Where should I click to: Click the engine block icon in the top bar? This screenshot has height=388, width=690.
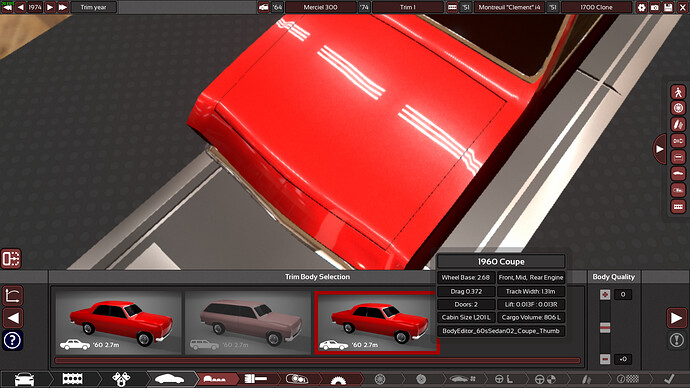(452, 7)
